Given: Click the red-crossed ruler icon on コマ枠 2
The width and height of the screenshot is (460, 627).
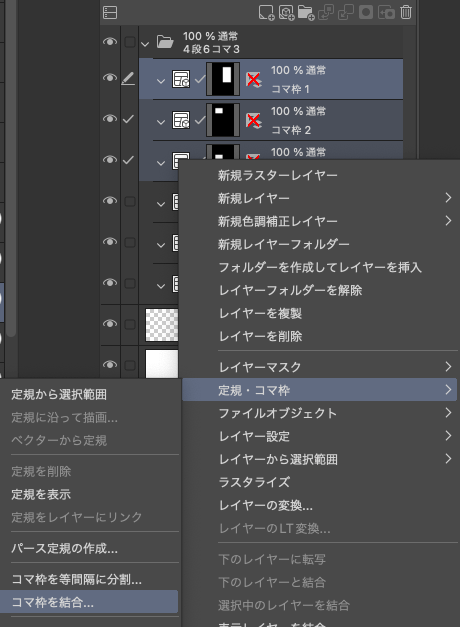Looking at the screenshot, I should pyautogui.click(x=253, y=120).
